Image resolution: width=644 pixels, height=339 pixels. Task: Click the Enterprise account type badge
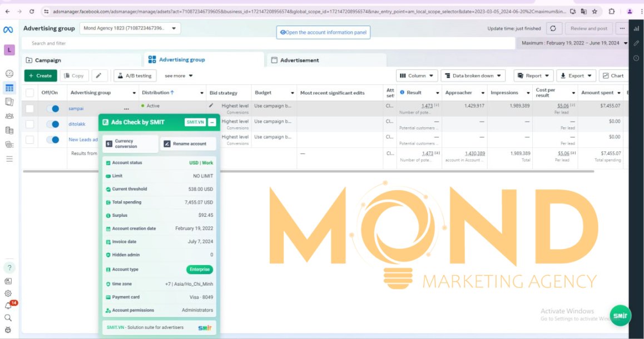tap(200, 269)
